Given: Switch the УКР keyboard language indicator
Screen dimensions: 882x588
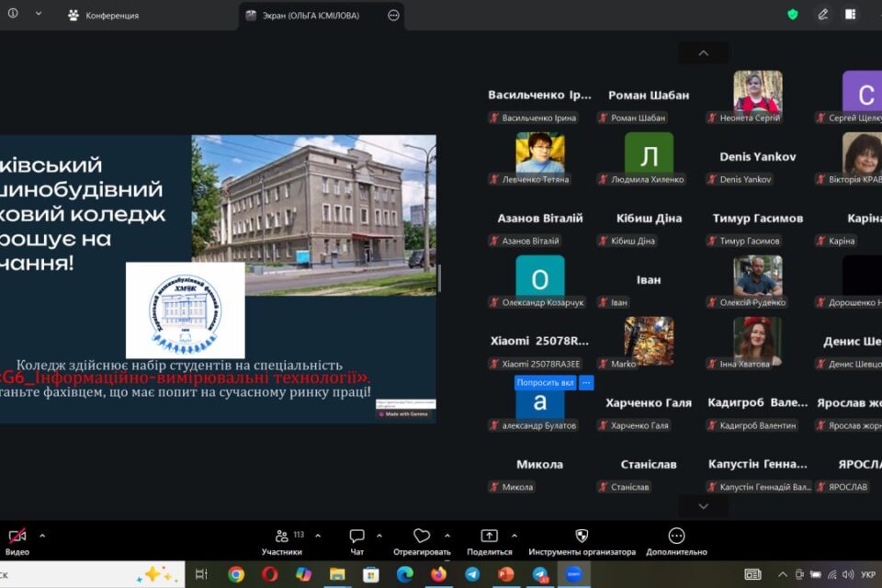Looking at the screenshot, I should tap(868, 574).
